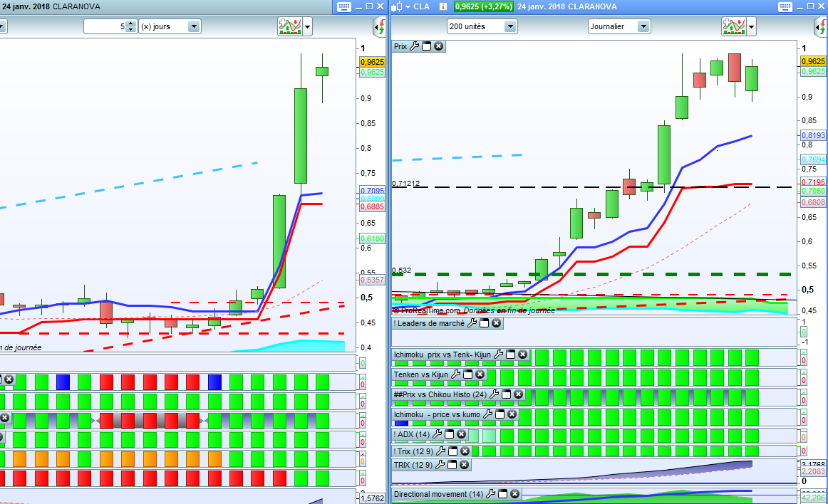The image size is (828, 504).
Task: Maximize ##Prix vs Chikou Histo panel
Action: pos(507,394)
